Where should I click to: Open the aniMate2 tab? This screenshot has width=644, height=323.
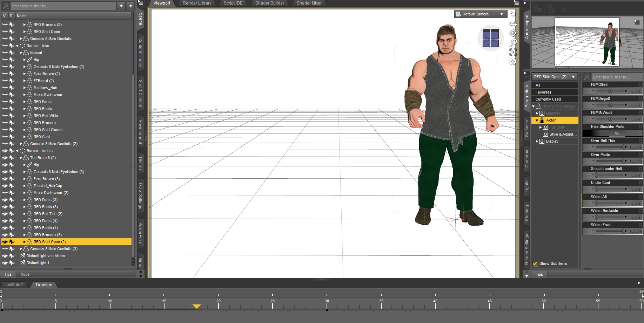[x=14, y=285]
